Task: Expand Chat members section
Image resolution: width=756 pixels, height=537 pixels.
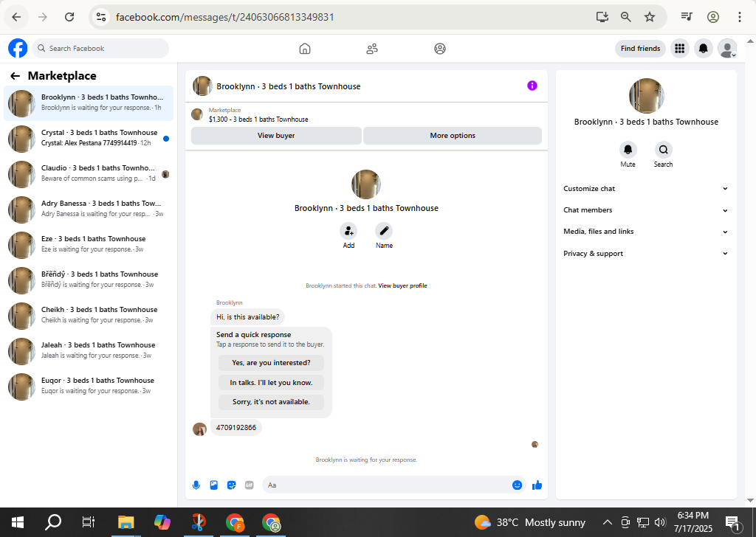Action: (x=645, y=210)
